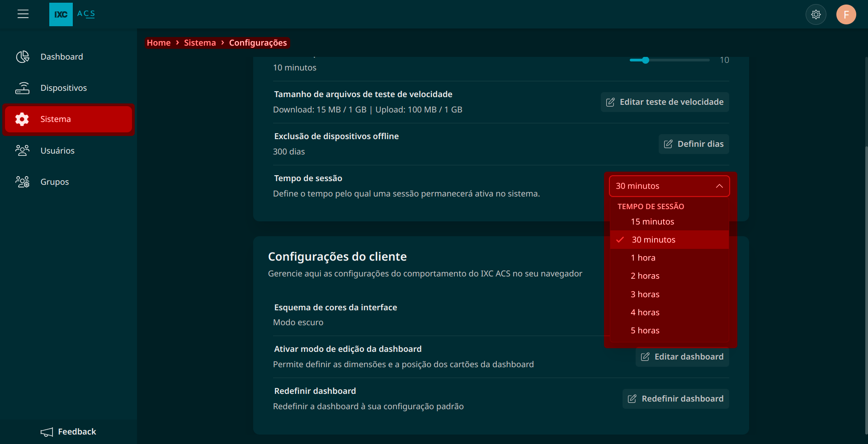Screen dimensions: 868x444
Task: Click Redefinir dashboard button
Action: [675, 399]
